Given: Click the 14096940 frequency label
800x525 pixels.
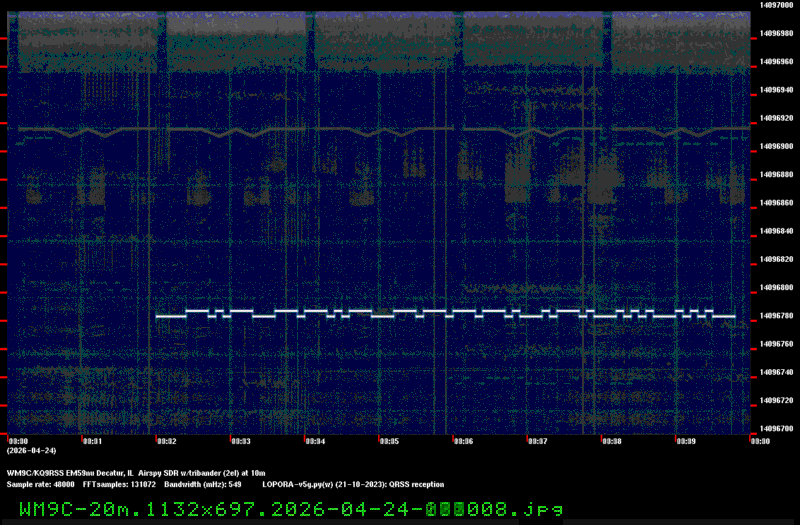Looking at the screenshot, I should [777, 90].
